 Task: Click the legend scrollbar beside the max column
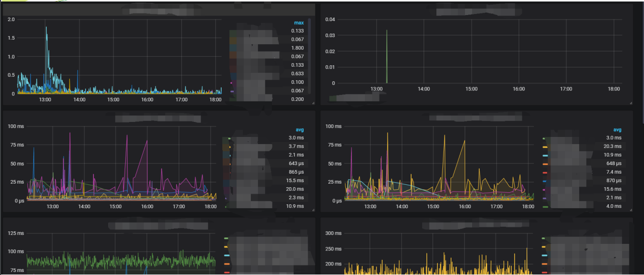click(x=309, y=56)
